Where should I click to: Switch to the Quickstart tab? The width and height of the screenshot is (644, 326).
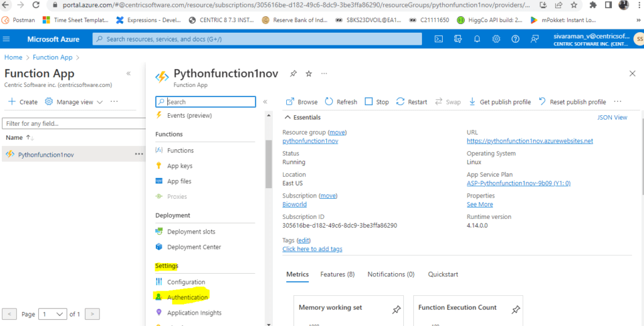443,274
